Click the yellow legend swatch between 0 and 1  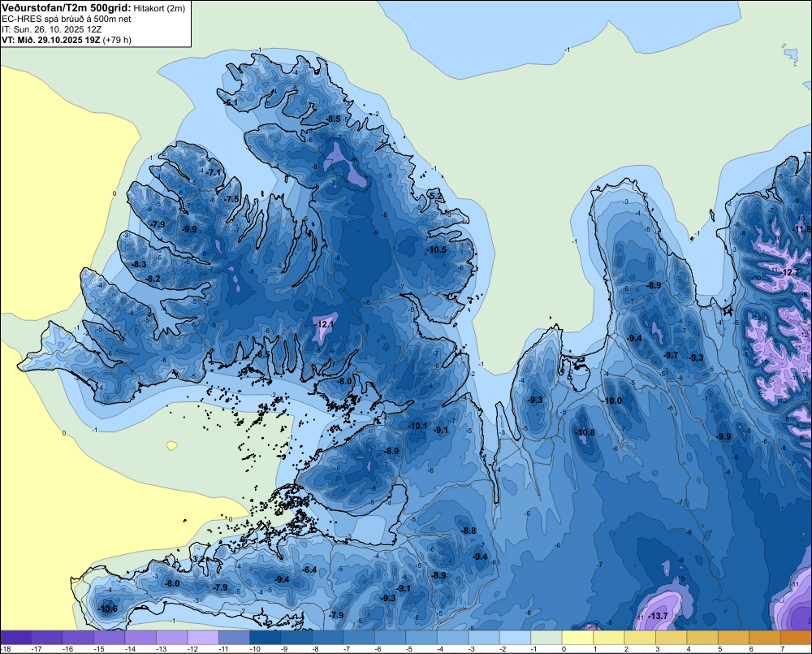pos(577,637)
